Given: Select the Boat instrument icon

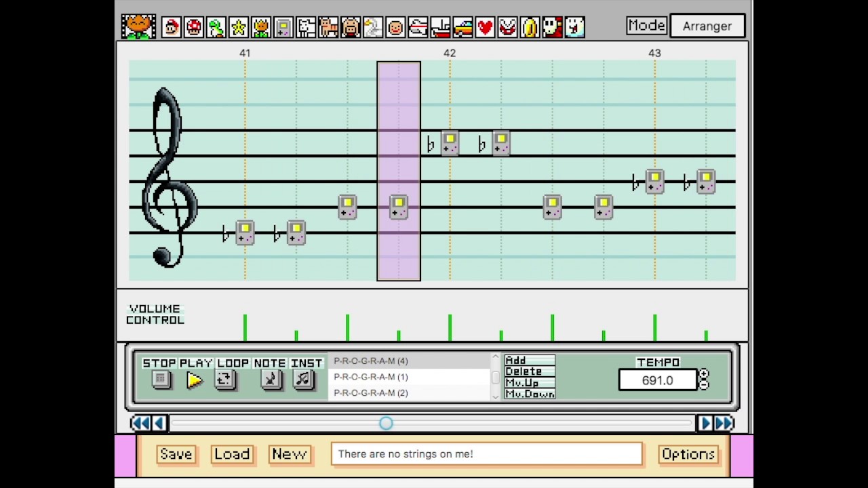Looking at the screenshot, I should [x=440, y=27].
